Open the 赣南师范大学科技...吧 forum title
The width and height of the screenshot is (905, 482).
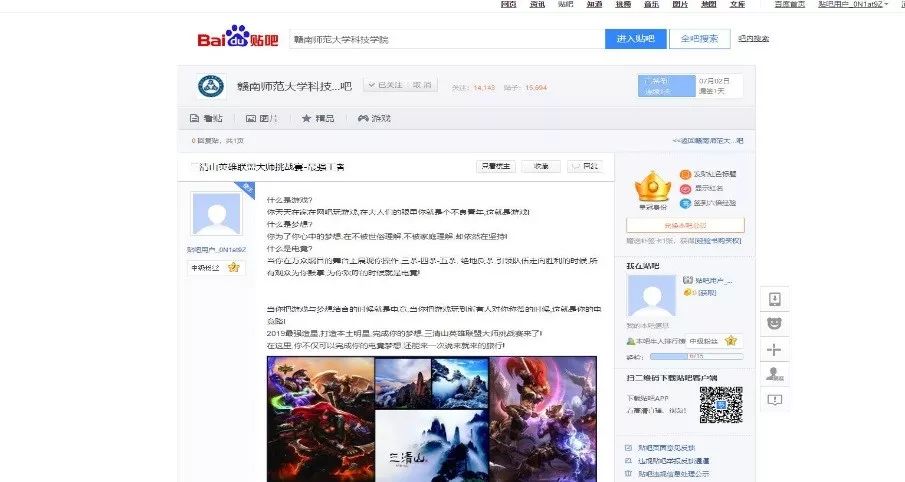(294, 87)
